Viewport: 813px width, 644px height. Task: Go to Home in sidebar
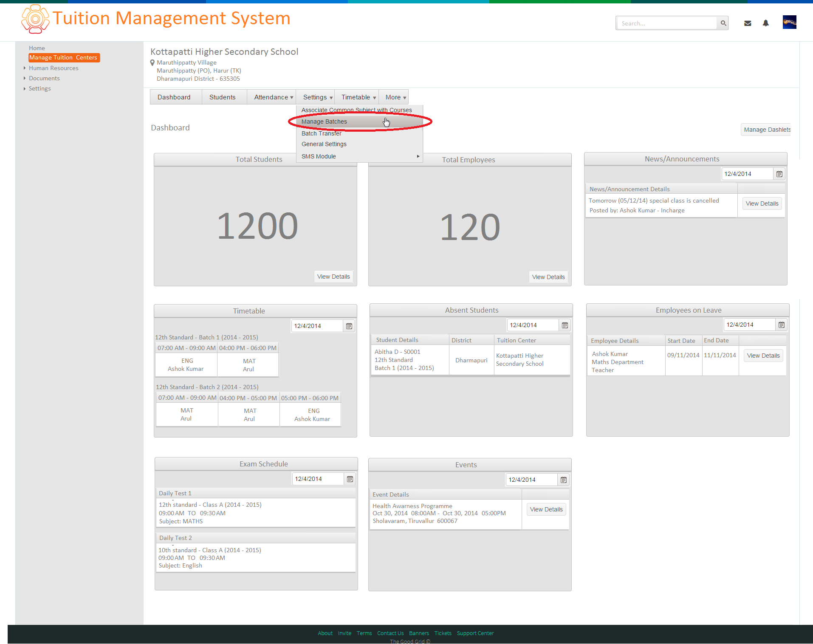pyautogui.click(x=37, y=48)
